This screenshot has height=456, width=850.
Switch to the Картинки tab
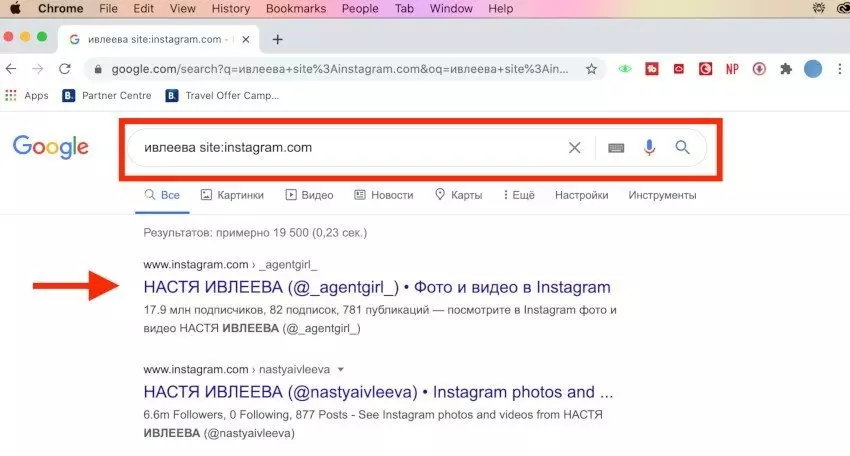(x=232, y=195)
